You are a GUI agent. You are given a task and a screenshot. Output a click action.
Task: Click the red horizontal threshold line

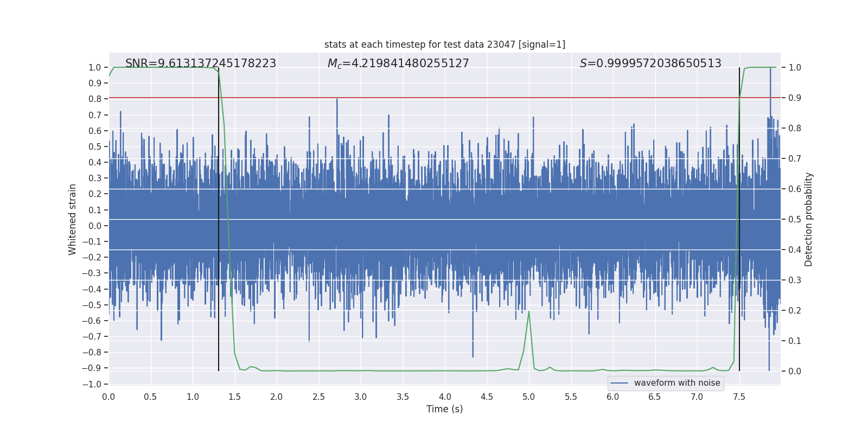click(x=434, y=98)
